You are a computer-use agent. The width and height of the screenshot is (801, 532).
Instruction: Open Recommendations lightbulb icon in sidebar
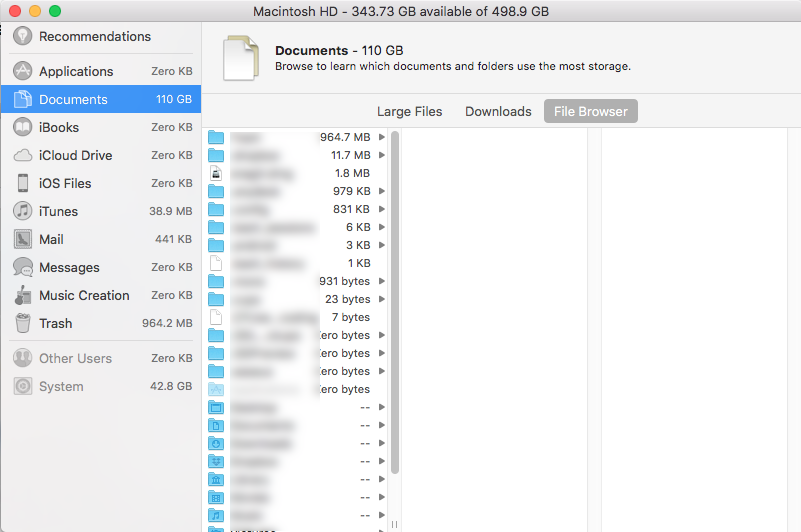(x=22, y=36)
